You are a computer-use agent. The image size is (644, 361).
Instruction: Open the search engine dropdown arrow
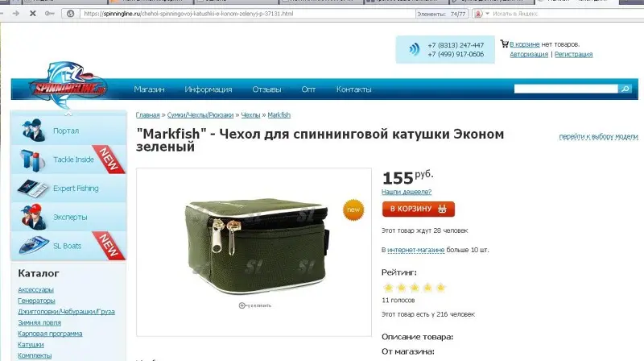point(488,14)
